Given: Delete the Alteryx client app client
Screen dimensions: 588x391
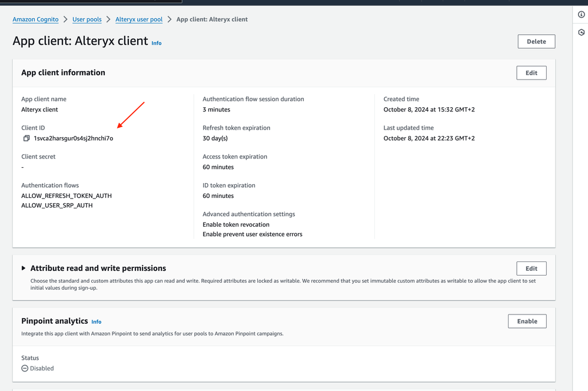Looking at the screenshot, I should 536,42.
